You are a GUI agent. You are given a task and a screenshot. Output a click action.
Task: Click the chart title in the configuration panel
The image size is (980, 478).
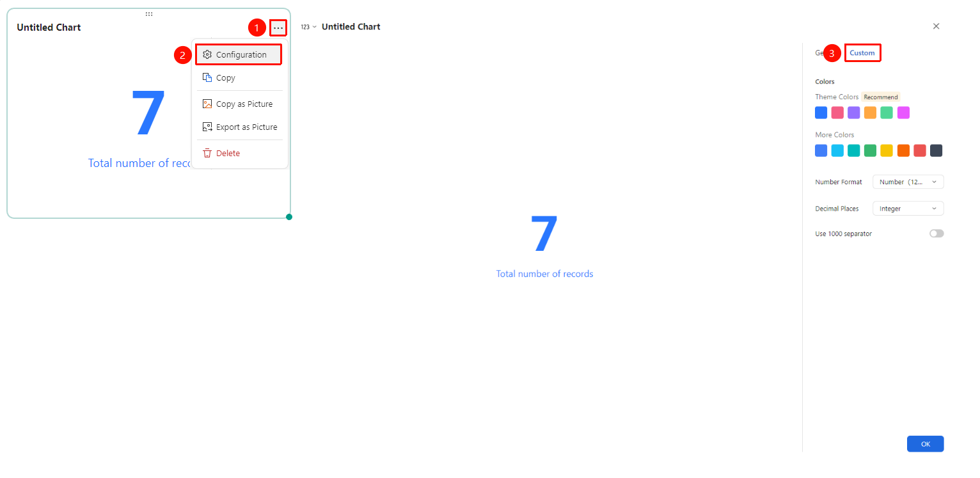[351, 27]
